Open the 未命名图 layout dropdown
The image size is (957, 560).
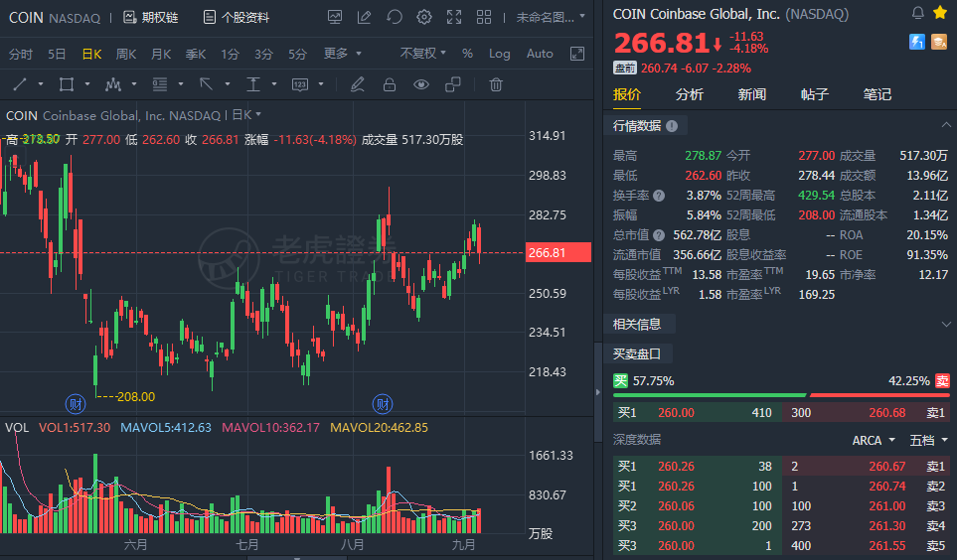551,17
